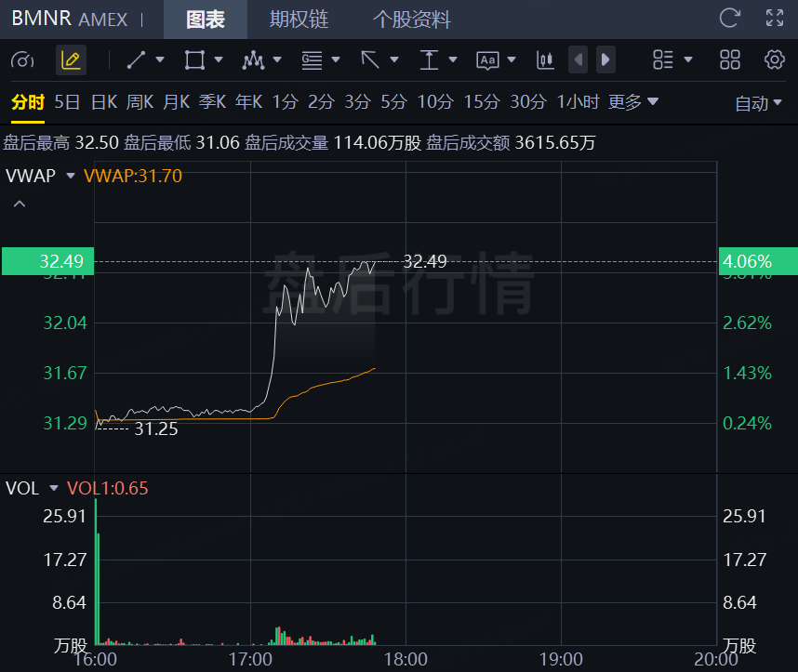Select the line drawing tool
The width and height of the screenshot is (798, 672).
(x=136, y=60)
